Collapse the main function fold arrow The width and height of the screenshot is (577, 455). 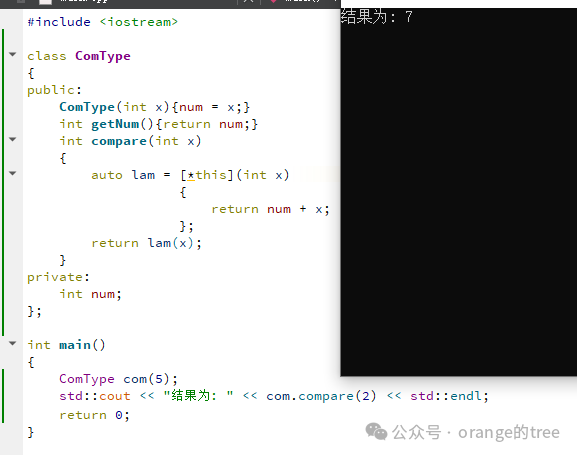13,343
